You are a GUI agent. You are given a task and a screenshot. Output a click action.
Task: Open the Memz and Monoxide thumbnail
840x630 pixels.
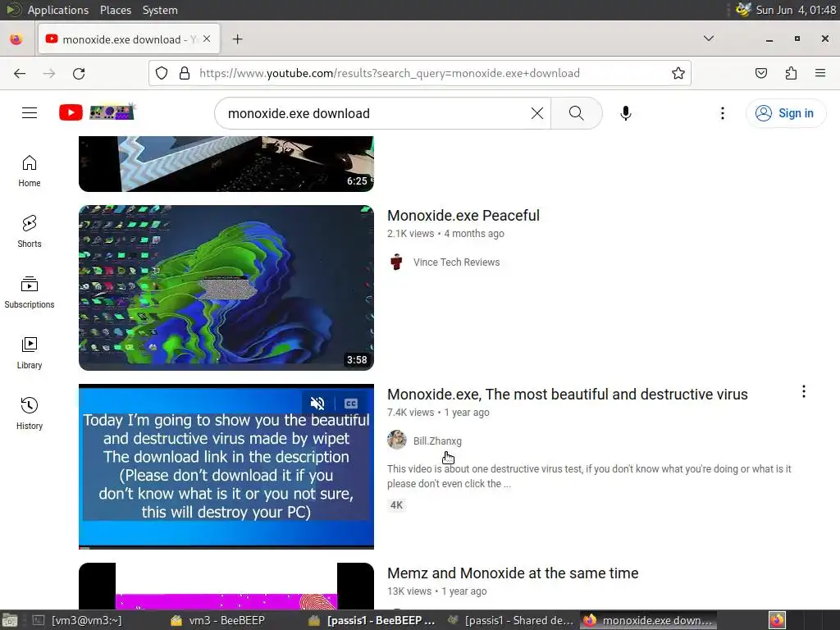click(226, 586)
